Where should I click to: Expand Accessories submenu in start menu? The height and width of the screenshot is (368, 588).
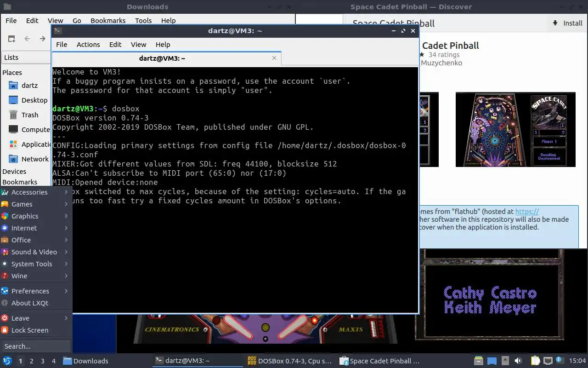[x=36, y=192]
